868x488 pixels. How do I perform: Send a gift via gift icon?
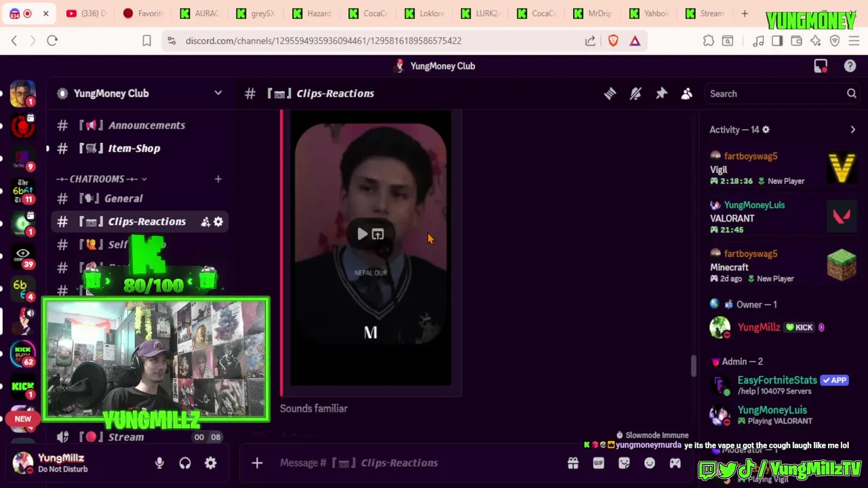coord(573,463)
